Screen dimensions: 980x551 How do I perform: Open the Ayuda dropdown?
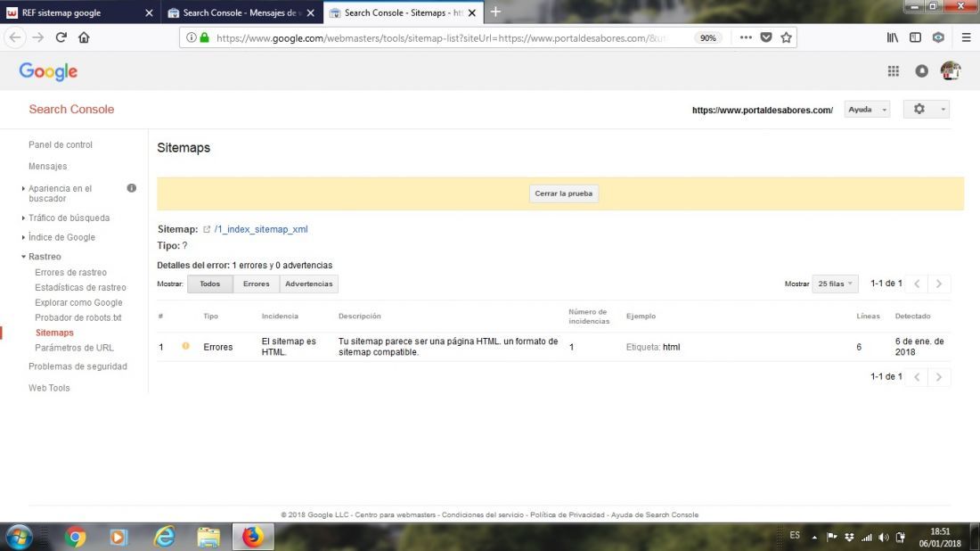point(867,110)
